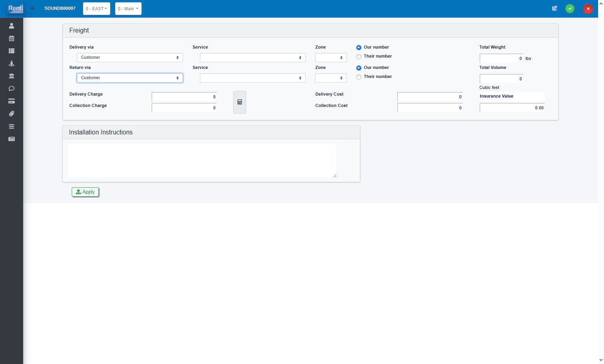Open the paperclip attachments icon
Viewport: 604px width, 364px height.
(11, 114)
